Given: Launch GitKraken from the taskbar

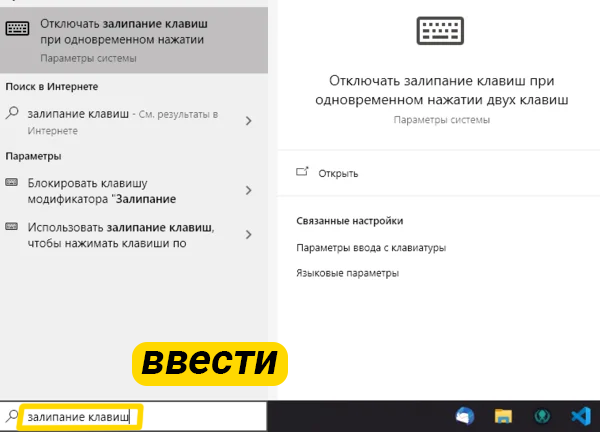Looking at the screenshot, I should point(542,416).
